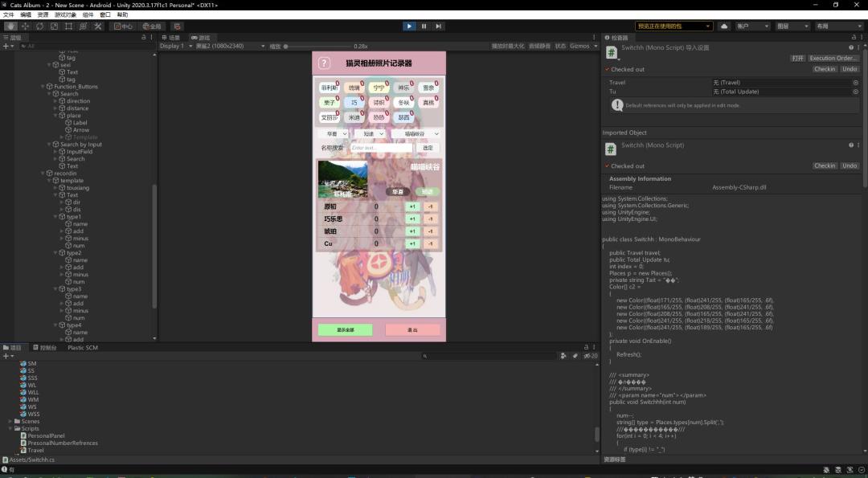Viewport: 868px width, 478px height.
Task: Switch to the Console tab
Action: click(x=45, y=348)
